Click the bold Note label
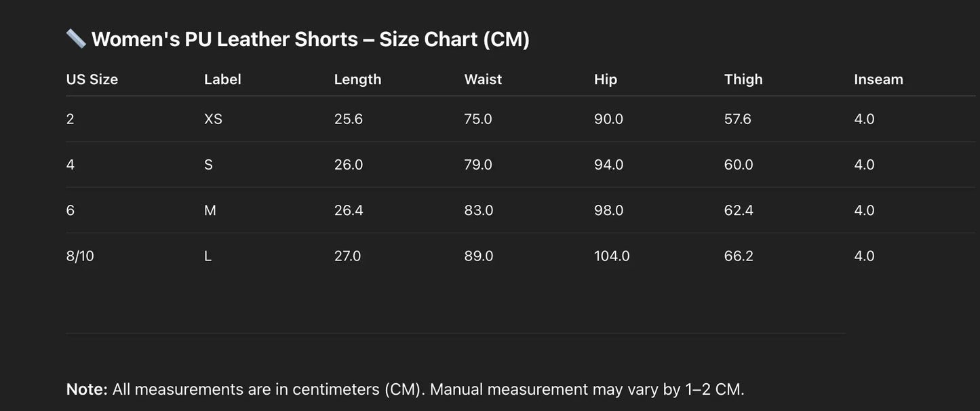This screenshot has width=980, height=411. tap(87, 389)
